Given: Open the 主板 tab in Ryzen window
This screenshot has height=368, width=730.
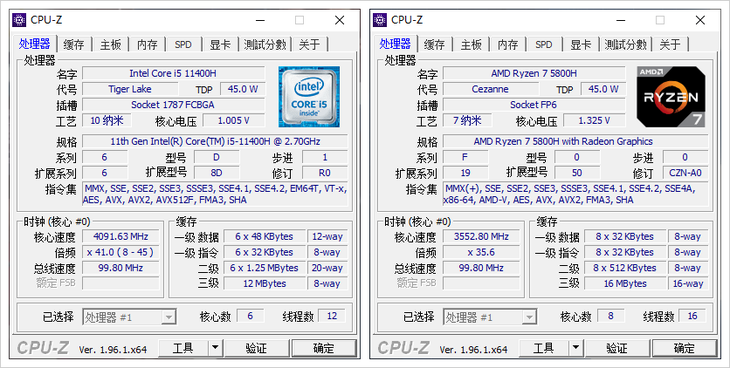Looking at the screenshot, I should (471, 45).
